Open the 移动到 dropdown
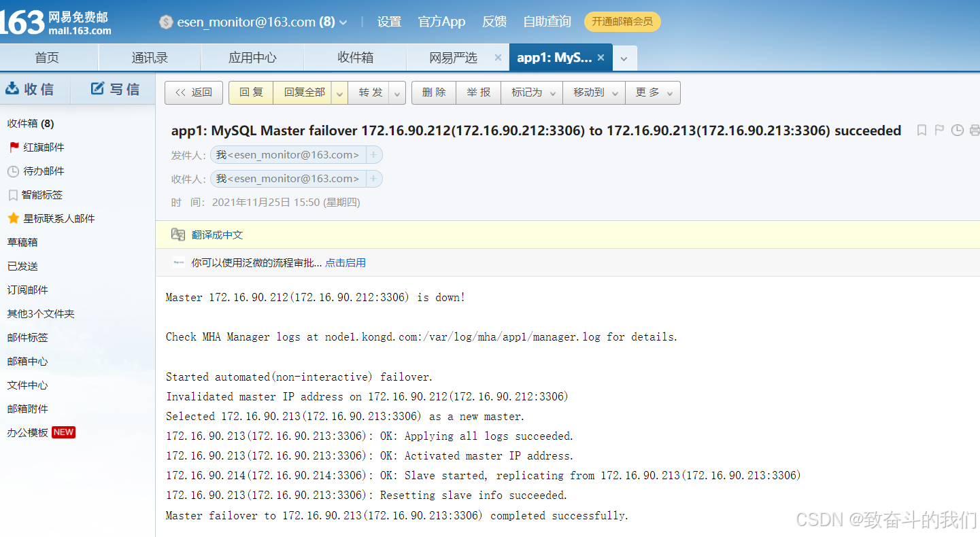This screenshot has height=537, width=980. click(x=594, y=92)
